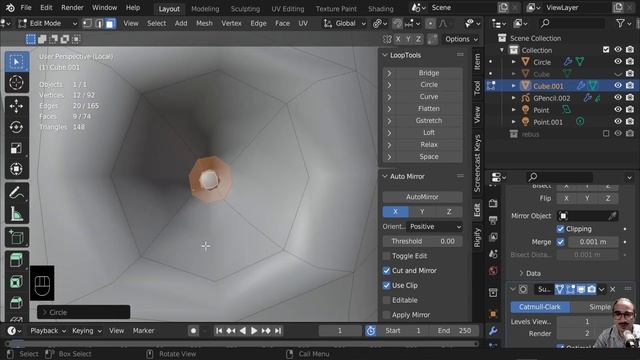Select the Inset Faces tool
Image resolution: width=640 pixels, height=360 pixels.
pos(16,282)
